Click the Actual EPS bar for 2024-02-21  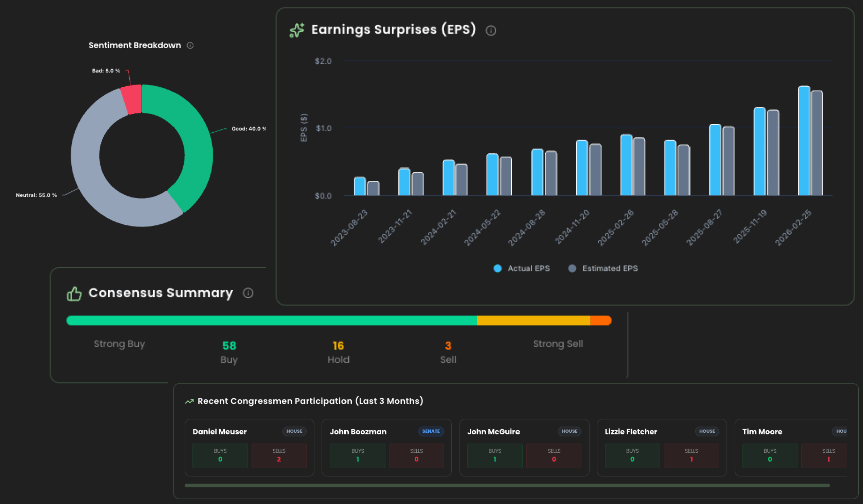449,178
